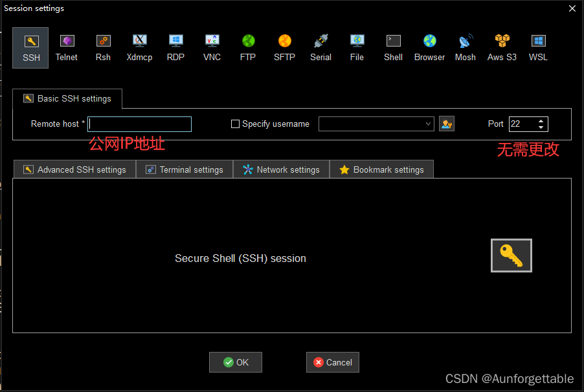Screen dimensions: 584x392
Task: Choose the Telnet session type
Action: click(x=67, y=48)
